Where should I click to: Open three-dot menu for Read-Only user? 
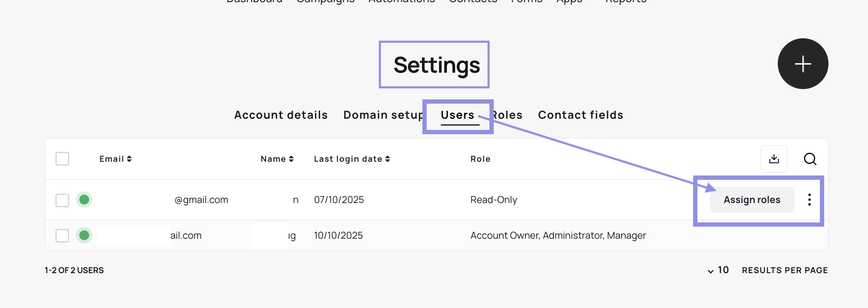(809, 200)
